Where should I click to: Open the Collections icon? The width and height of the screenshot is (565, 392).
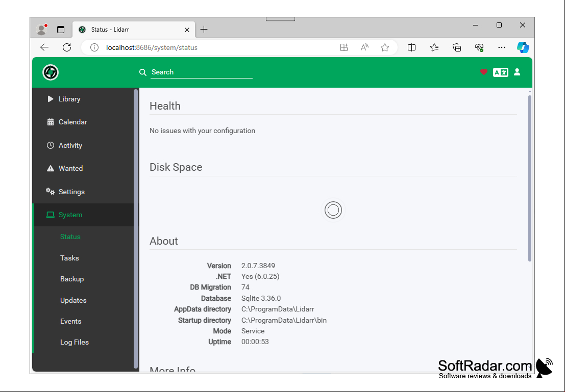tap(456, 47)
